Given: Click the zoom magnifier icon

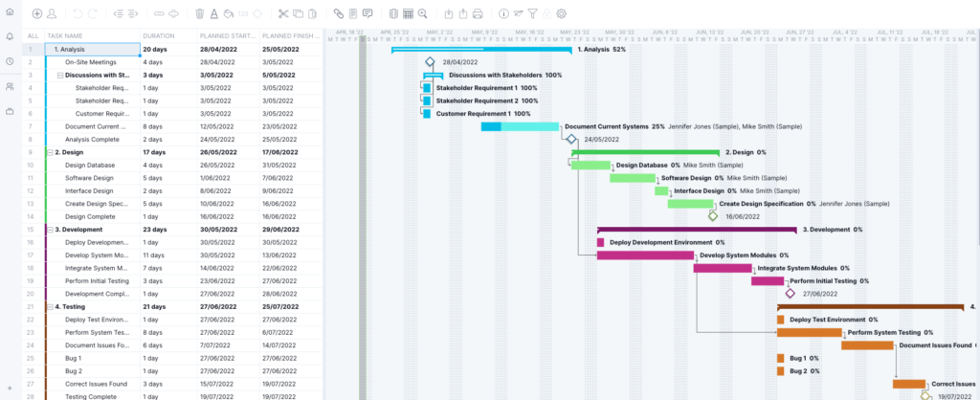Looking at the screenshot, I should pyautogui.click(x=423, y=14).
